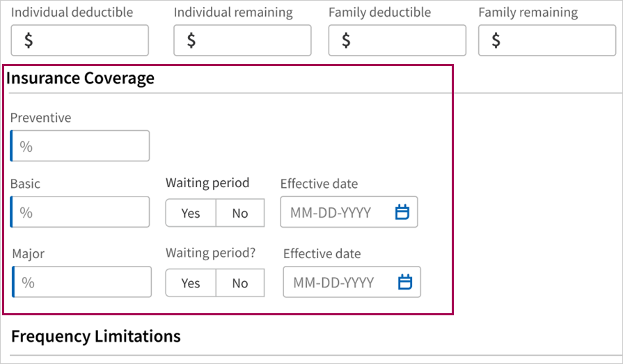The height and width of the screenshot is (364, 623).
Task: Select No for Basic waiting period
Action: click(x=240, y=213)
